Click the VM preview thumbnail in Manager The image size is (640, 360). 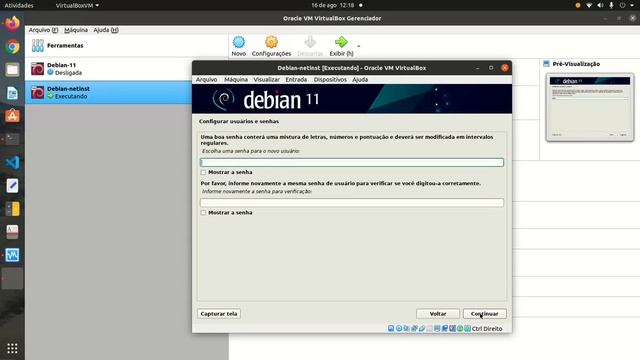click(x=590, y=107)
